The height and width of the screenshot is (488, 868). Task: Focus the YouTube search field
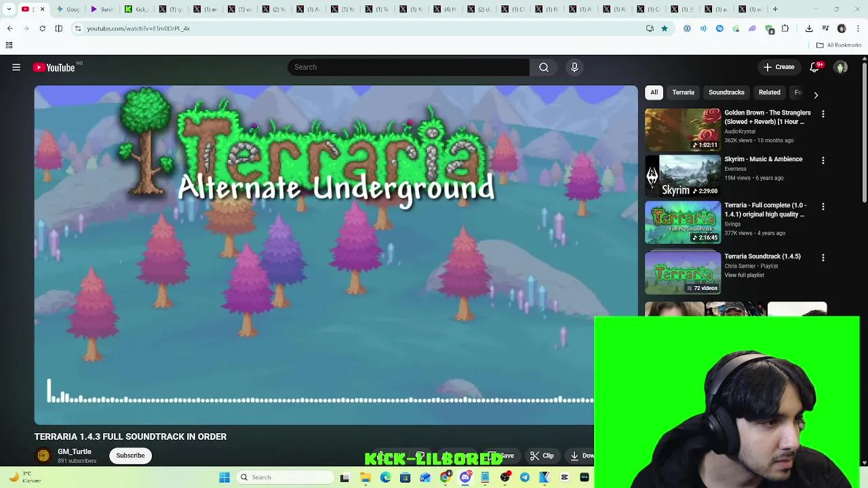(x=408, y=67)
